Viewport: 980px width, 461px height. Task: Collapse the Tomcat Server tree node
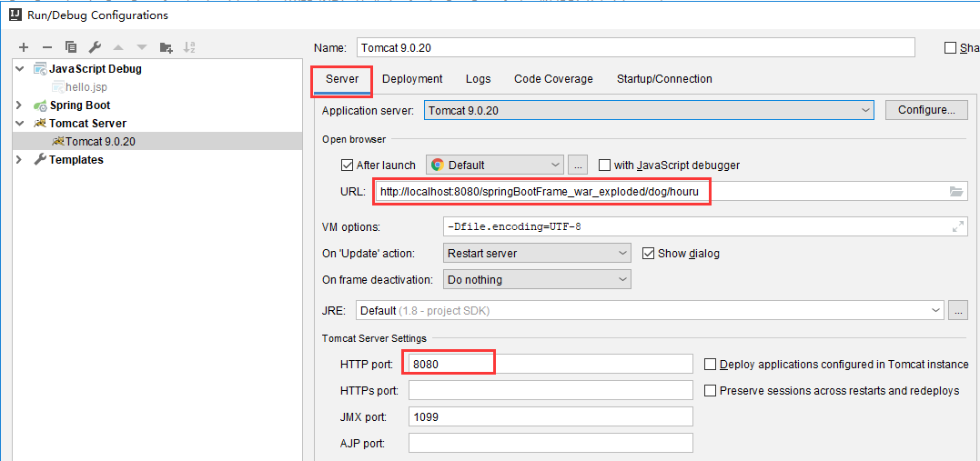[x=20, y=123]
